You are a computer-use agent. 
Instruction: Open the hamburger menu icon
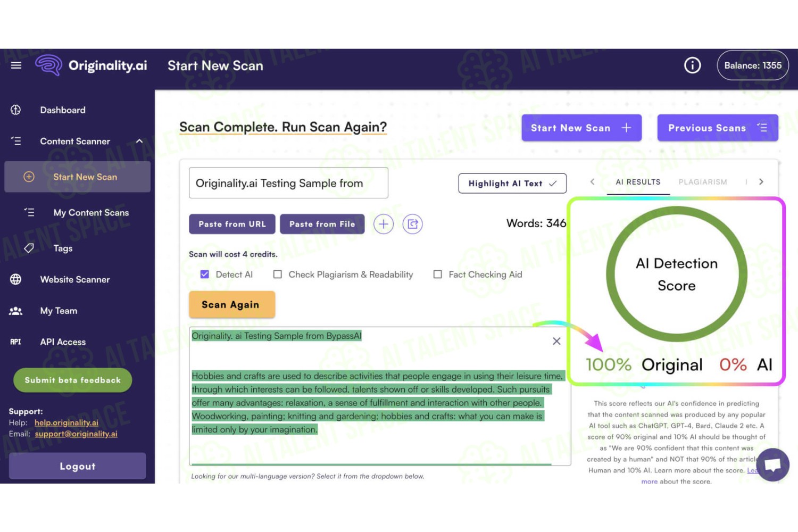(x=16, y=65)
